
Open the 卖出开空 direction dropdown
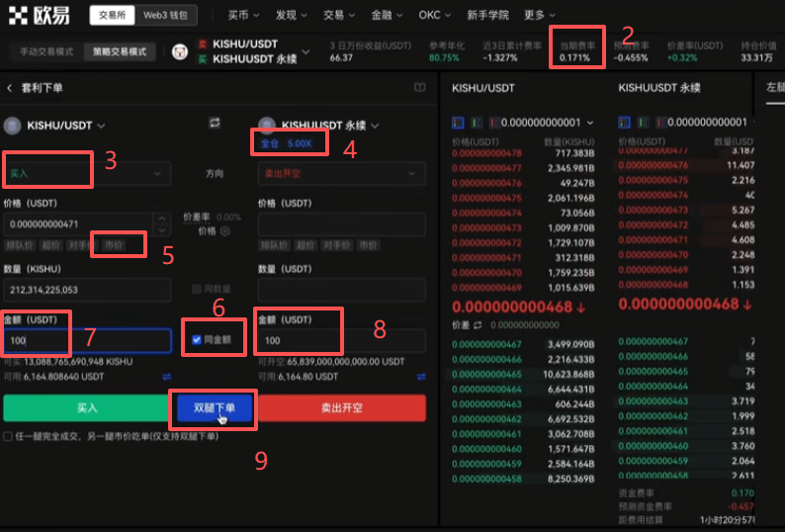tap(342, 173)
